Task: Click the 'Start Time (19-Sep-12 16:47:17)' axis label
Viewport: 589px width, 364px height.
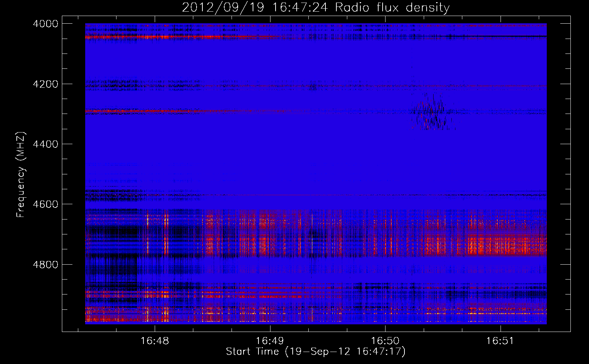Action: [316, 352]
